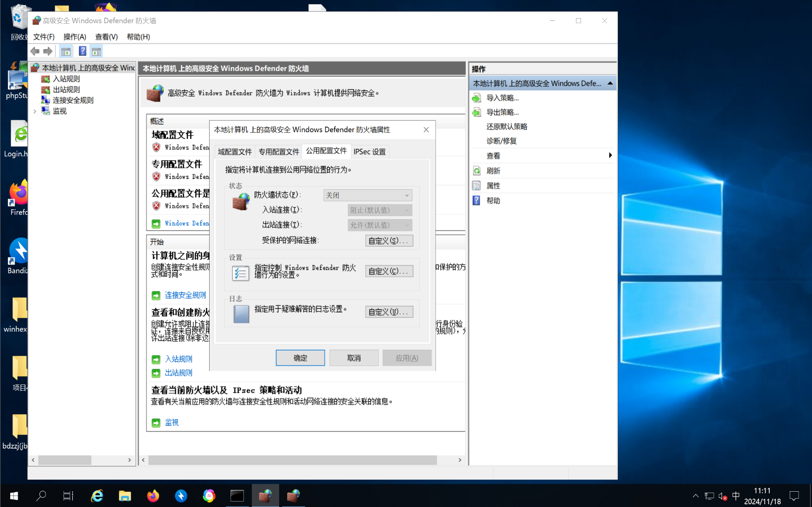Open Properties action in right pane

[493, 186]
